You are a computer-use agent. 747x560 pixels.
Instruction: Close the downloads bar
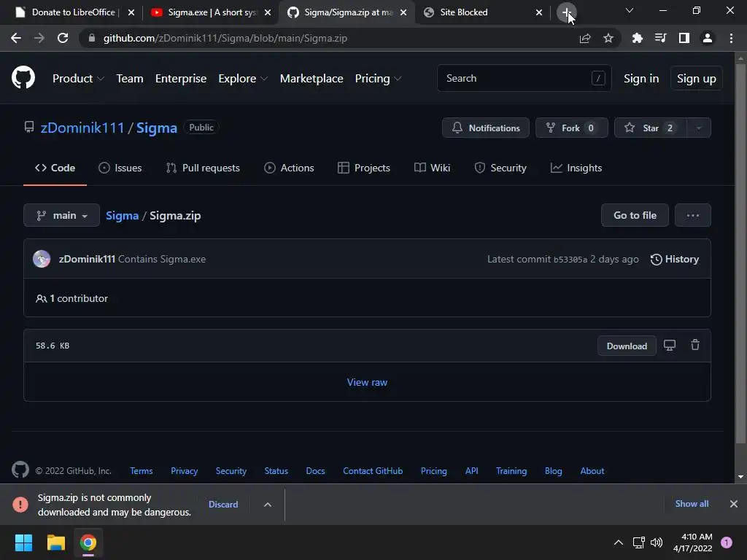click(734, 504)
